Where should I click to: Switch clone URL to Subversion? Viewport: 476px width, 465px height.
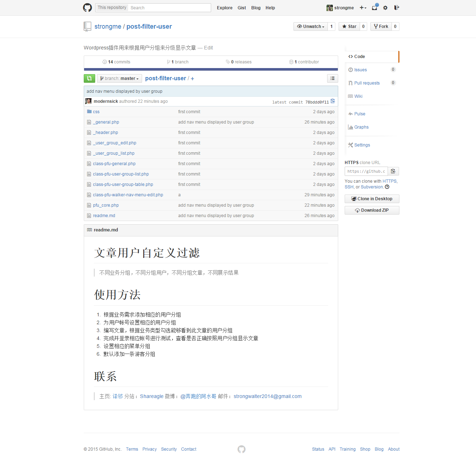[x=371, y=187]
